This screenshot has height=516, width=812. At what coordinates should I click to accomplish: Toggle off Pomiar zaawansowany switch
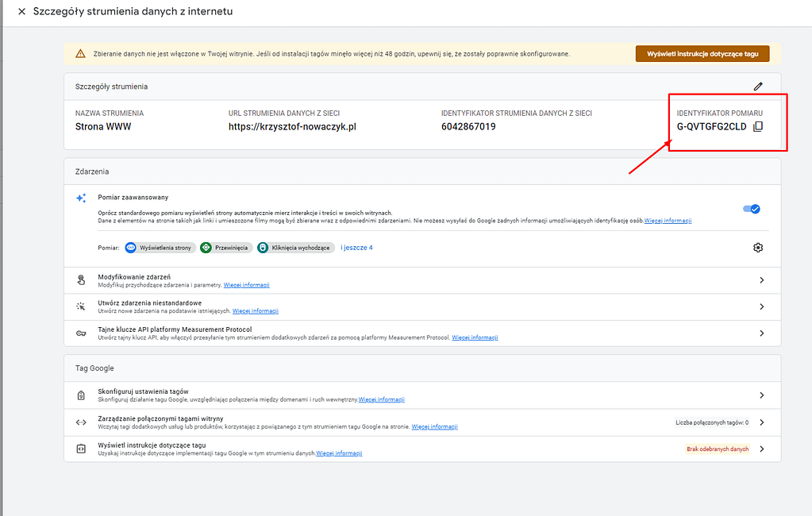pos(750,208)
